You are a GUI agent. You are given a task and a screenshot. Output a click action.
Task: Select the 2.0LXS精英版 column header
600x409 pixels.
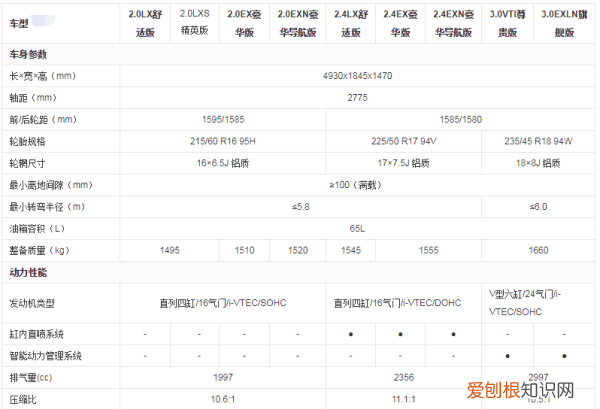coord(196,23)
